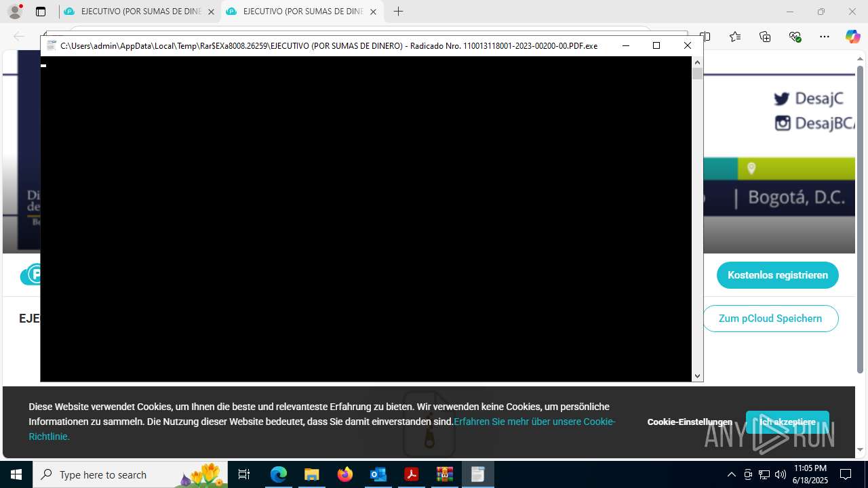Click the taskbar search box

click(x=130, y=474)
